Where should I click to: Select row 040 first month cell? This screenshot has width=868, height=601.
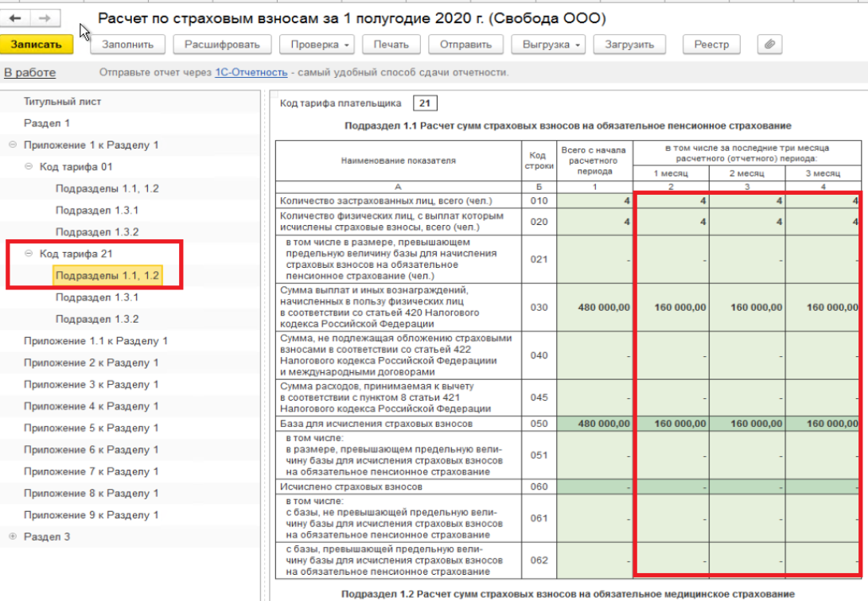[671, 355]
